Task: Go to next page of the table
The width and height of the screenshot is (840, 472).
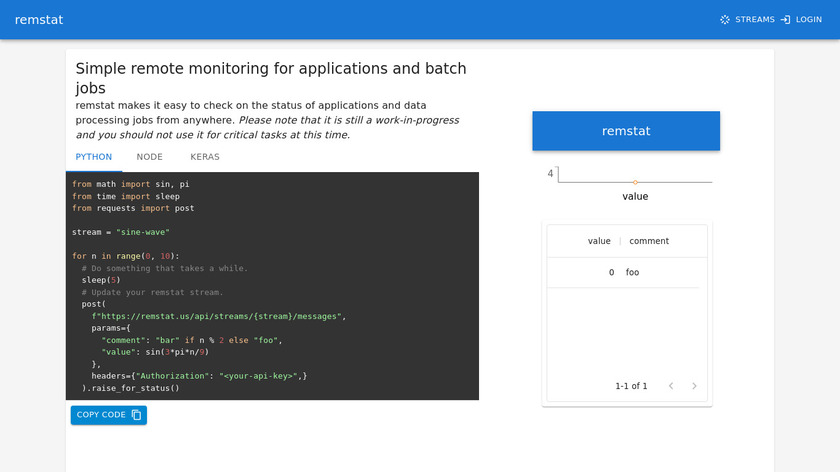Action: pyautogui.click(x=695, y=386)
